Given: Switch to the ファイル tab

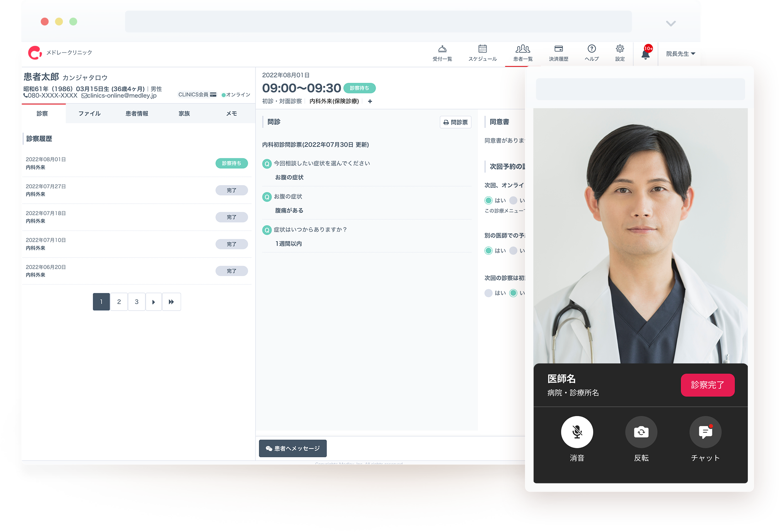Looking at the screenshot, I should click(x=89, y=114).
